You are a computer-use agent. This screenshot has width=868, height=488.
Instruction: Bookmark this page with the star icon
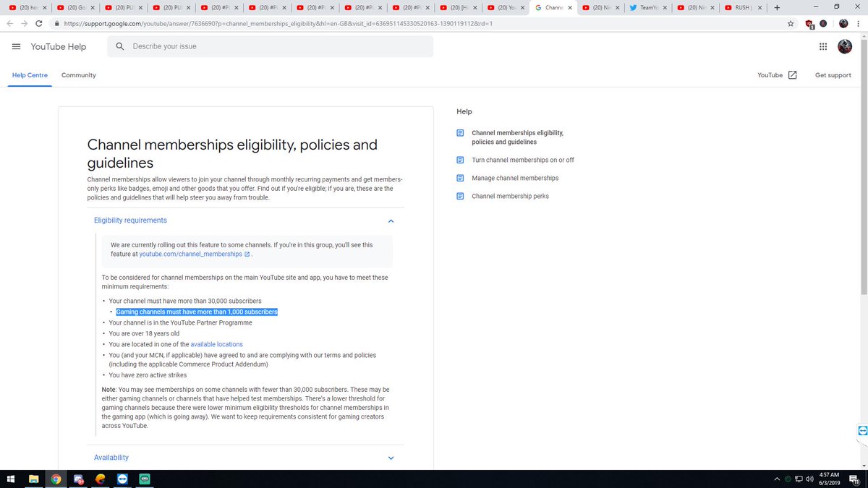pyautogui.click(x=791, y=23)
